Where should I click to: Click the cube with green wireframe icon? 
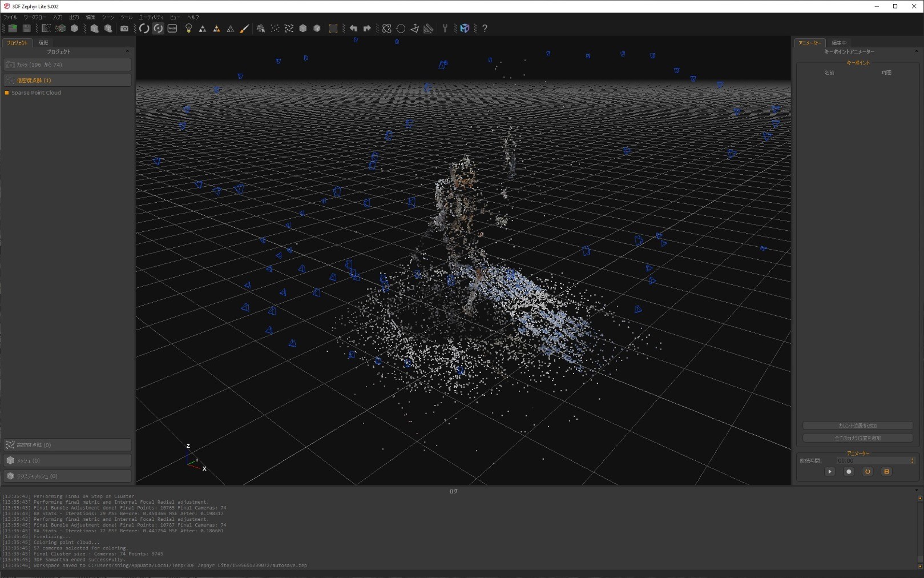click(x=60, y=29)
